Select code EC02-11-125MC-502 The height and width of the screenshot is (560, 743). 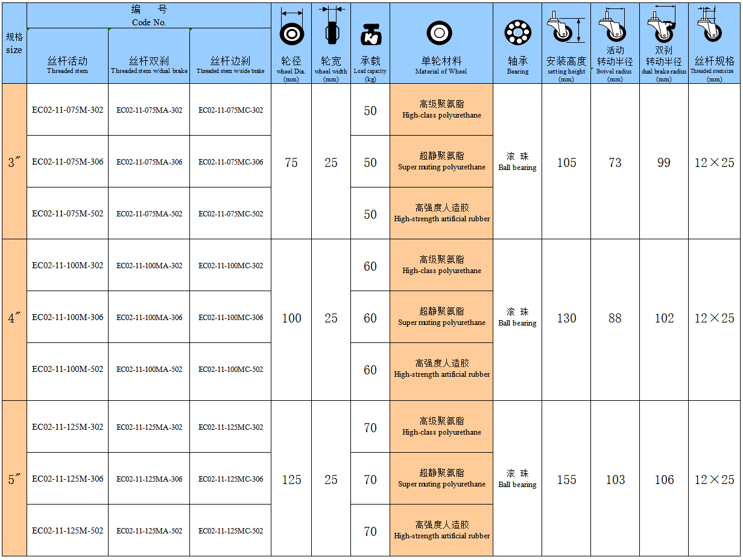pyautogui.click(x=231, y=531)
